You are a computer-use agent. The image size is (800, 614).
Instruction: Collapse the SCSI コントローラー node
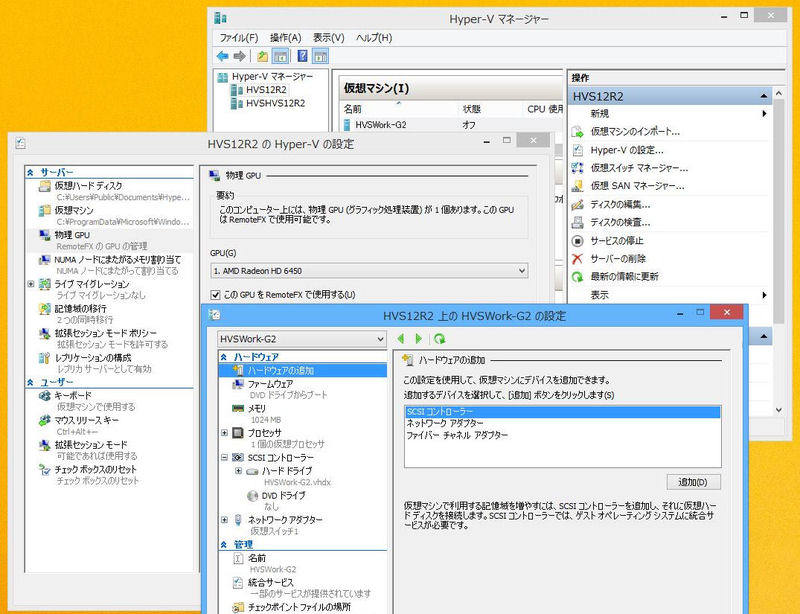pyautogui.click(x=224, y=457)
